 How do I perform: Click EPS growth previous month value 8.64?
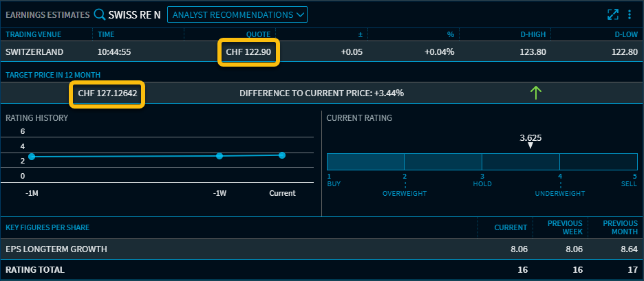pos(630,249)
